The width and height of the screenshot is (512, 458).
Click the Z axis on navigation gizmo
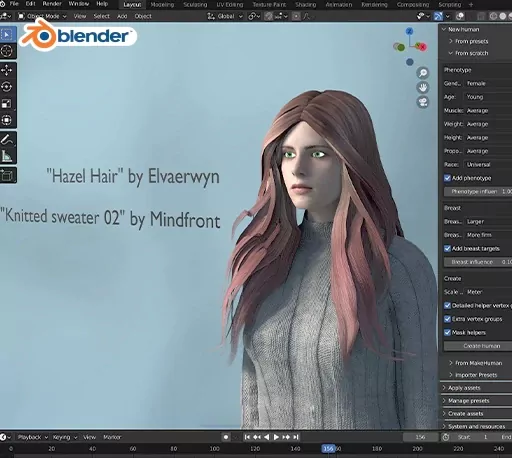coord(409,31)
